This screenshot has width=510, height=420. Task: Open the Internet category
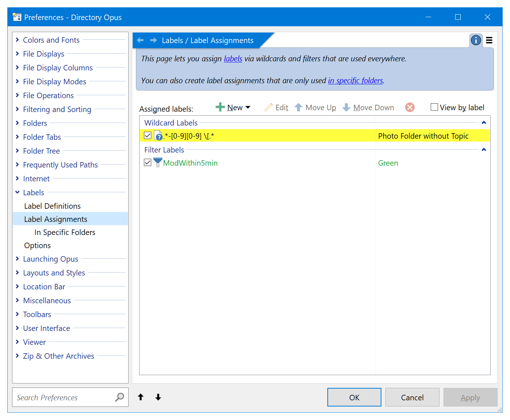point(36,178)
